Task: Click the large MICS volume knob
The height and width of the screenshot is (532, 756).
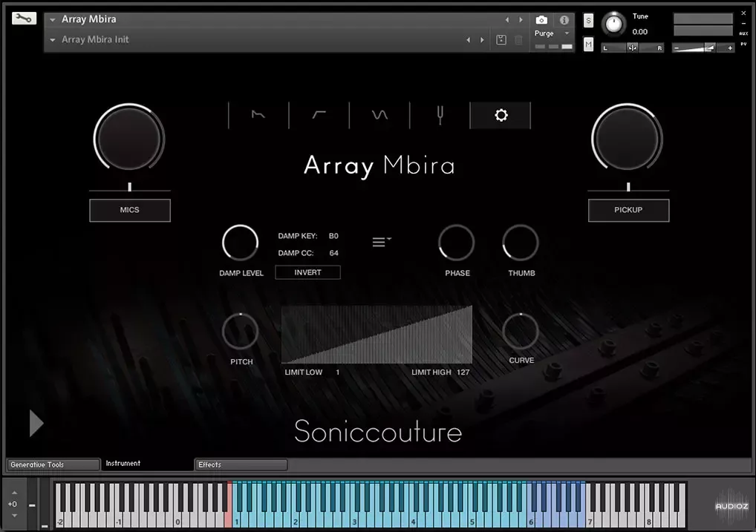Action: (x=129, y=138)
